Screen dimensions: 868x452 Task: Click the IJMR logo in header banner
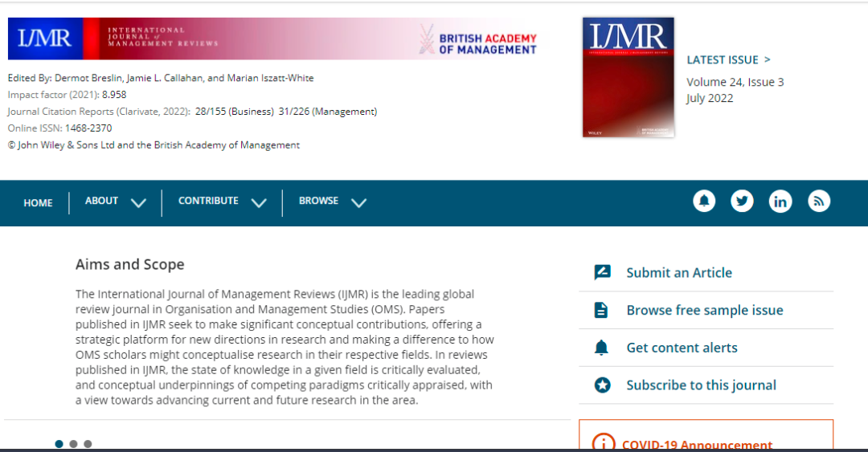45,39
